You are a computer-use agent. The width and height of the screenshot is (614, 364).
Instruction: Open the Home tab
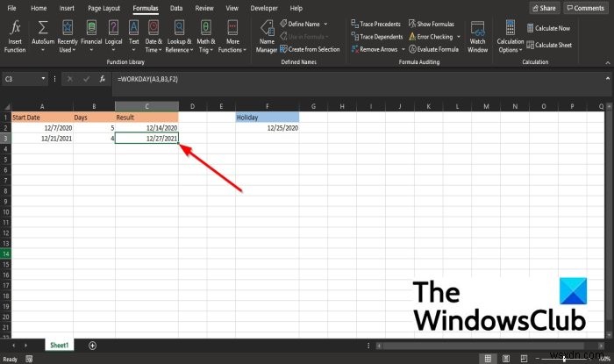(39, 8)
